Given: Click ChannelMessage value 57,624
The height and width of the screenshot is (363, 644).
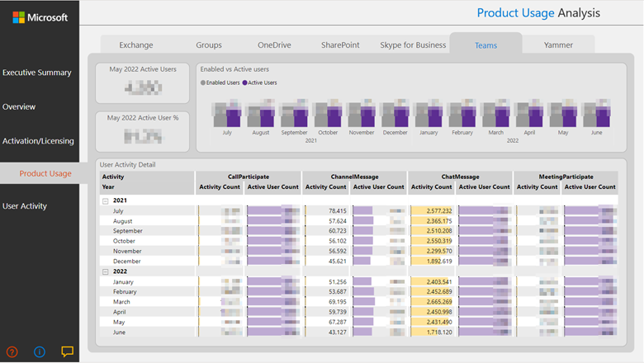Looking at the screenshot, I should (337, 221).
